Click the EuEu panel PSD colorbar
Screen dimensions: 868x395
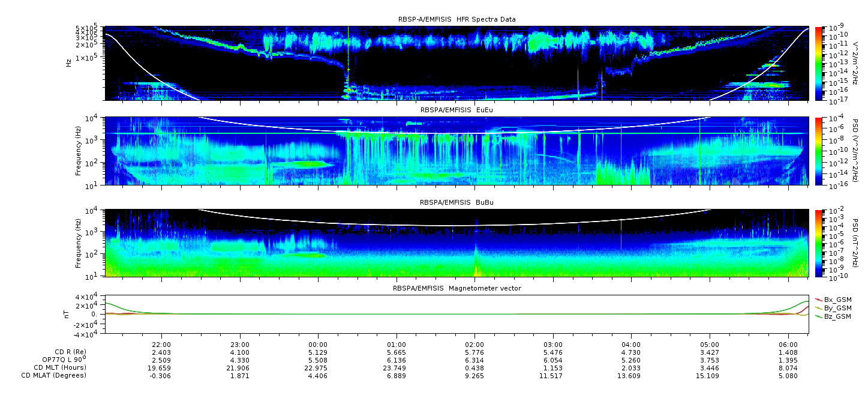tap(818, 151)
